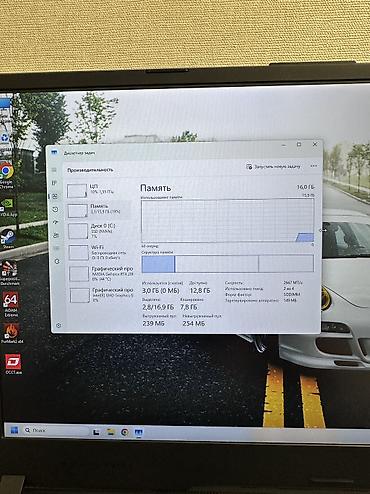The image size is (370, 494).
Task: Open the NVIDIA App desktop shortcut
Action: pyautogui.click(x=7, y=208)
